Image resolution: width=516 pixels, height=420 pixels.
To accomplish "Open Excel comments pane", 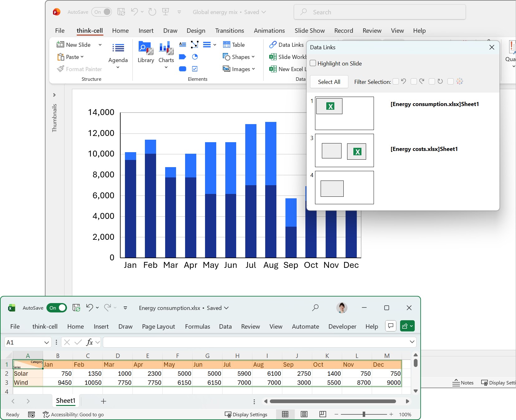I will (390, 326).
